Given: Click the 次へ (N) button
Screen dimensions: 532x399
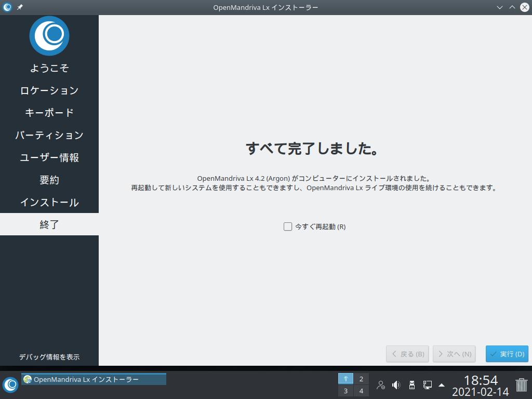Looking at the screenshot, I should click(454, 354).
